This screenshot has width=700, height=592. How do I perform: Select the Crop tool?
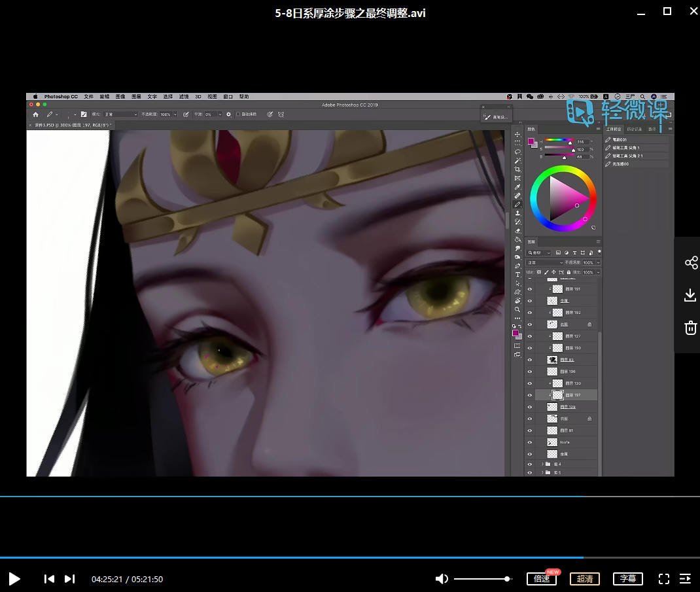tap(517, 169)
